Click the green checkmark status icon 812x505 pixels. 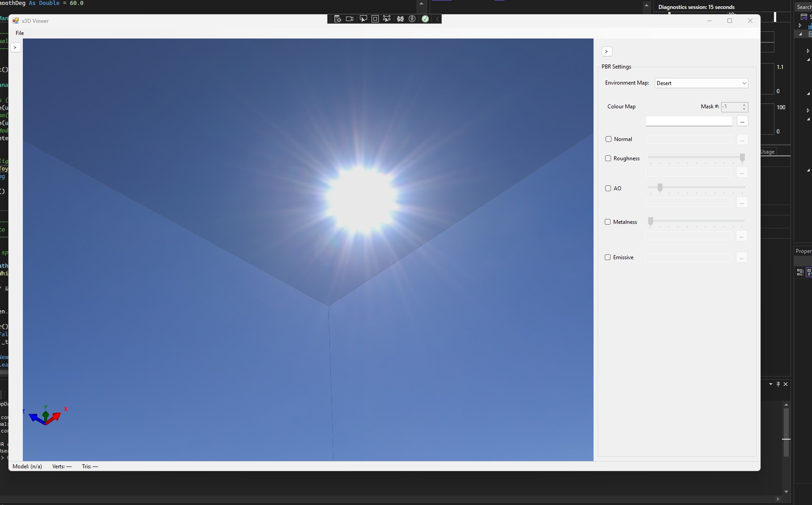click(425, 19)
